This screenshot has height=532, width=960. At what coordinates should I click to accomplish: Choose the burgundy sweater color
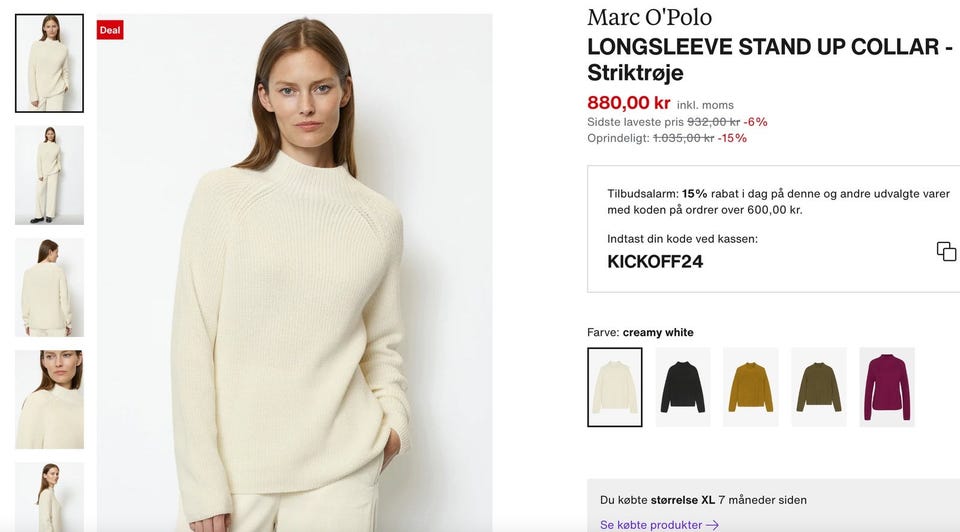tap(886, 387)
